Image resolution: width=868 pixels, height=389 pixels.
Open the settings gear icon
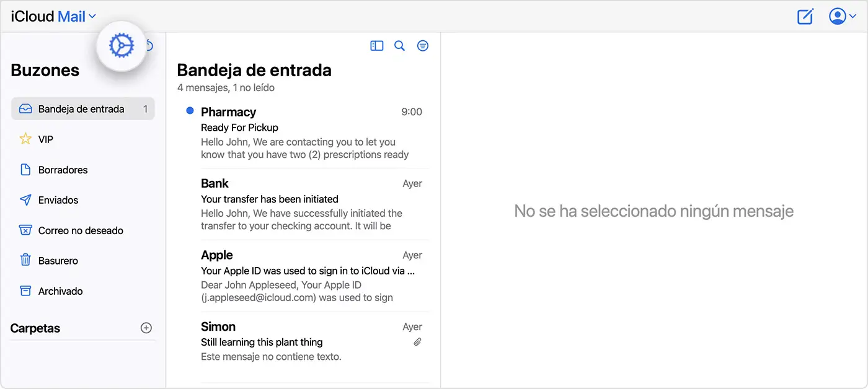pos(122,46)
